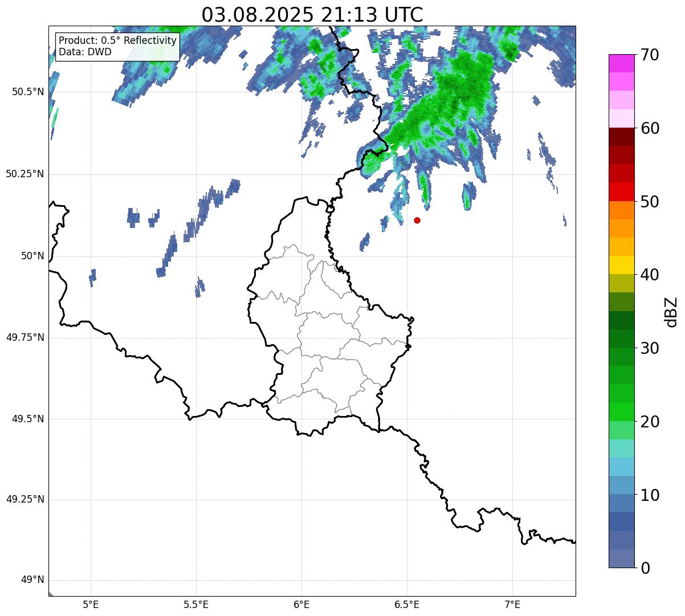Click the 5°E longitude label

click(x=91, y=605)
